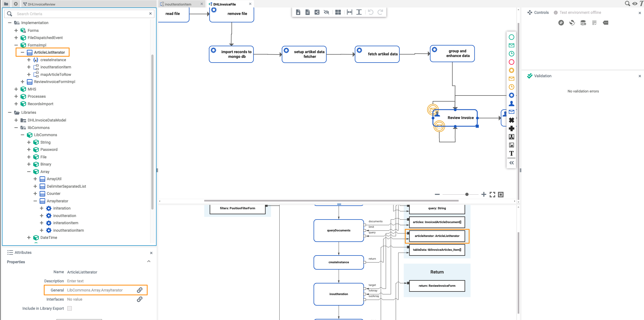
Task: Toggle fullscreen view of the diagram canvas
Action: 492,194
